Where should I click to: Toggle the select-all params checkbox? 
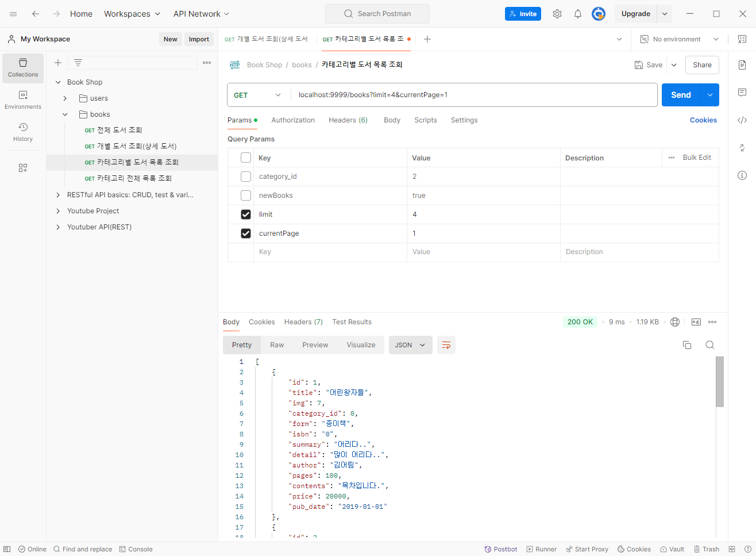point(246,158)
